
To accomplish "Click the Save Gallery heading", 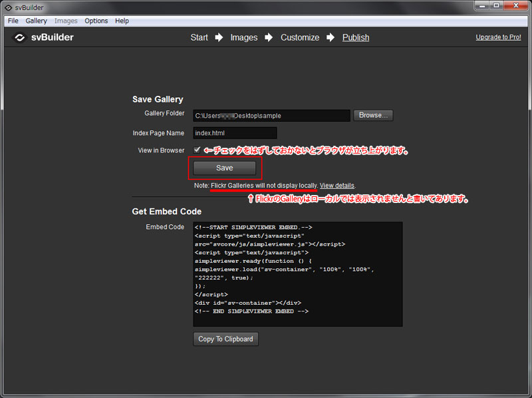I will tap(158, 99).
